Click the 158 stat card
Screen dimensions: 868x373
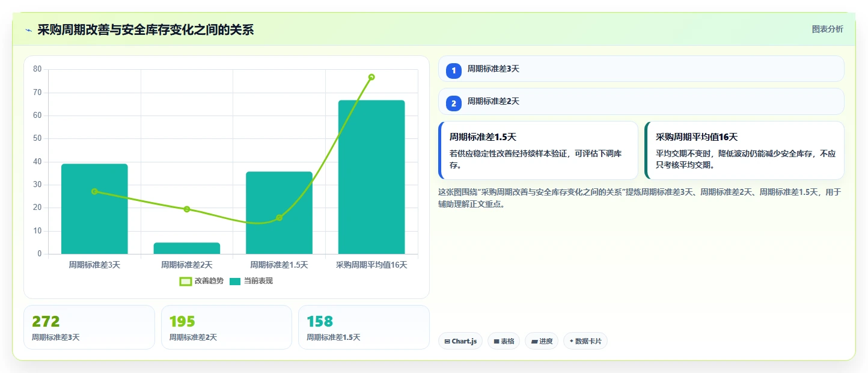(x=364, y=327)
